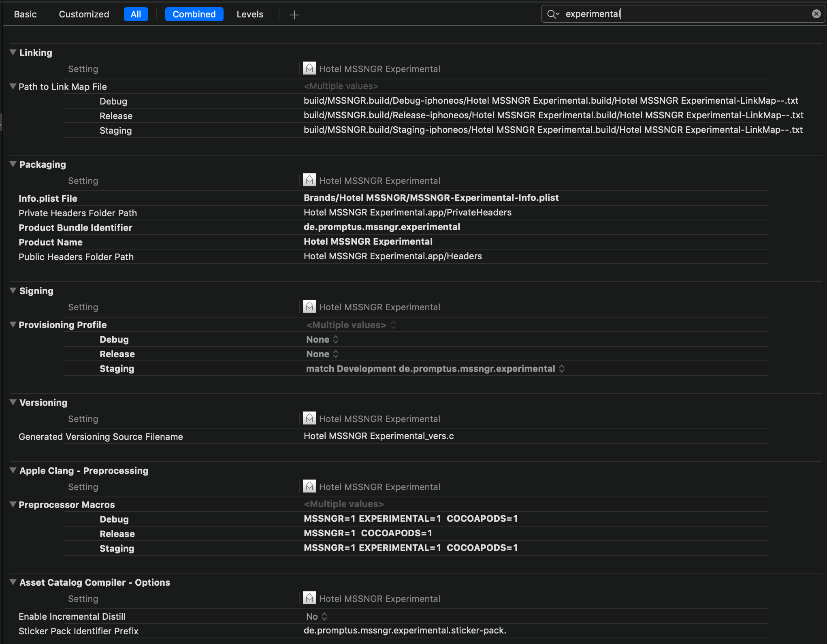Click Debug preprocessor macros value
The height and width of the screenshot is (644, 827).
[411, 518]
